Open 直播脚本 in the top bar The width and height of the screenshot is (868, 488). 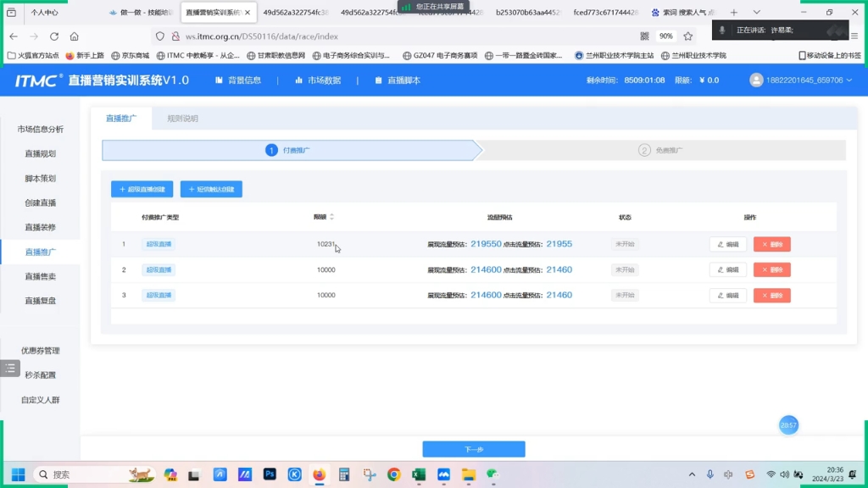[398, 80]
